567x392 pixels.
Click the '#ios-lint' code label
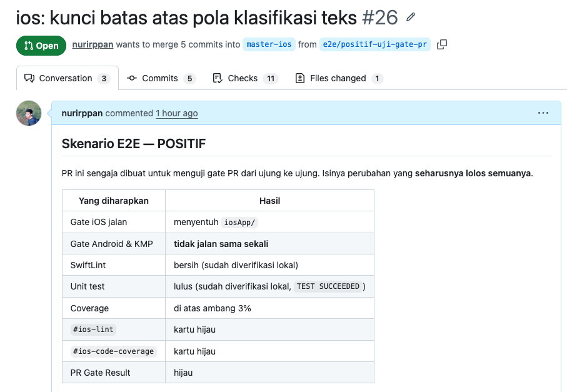tap(93, 329)
